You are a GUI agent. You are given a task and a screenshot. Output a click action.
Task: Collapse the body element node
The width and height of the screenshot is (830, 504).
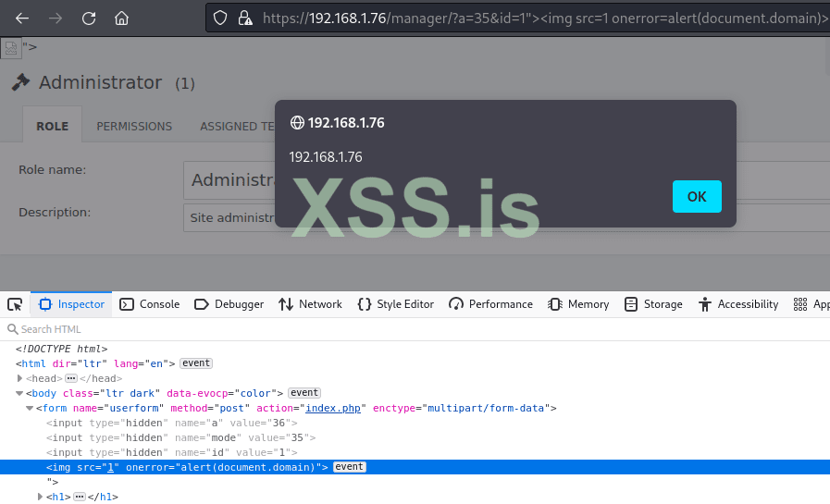click(x=19, y=393)
